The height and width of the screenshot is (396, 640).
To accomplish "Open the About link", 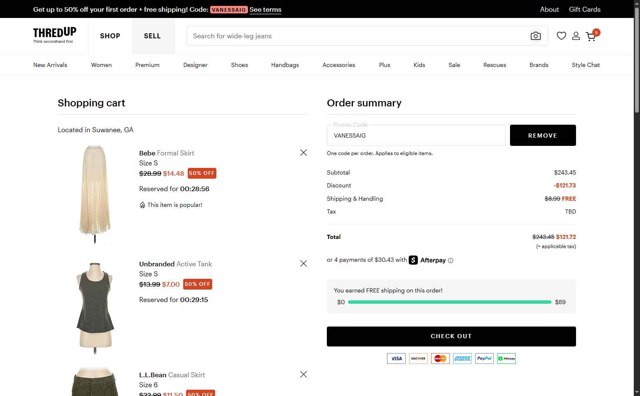I will (x=549, y=9).
